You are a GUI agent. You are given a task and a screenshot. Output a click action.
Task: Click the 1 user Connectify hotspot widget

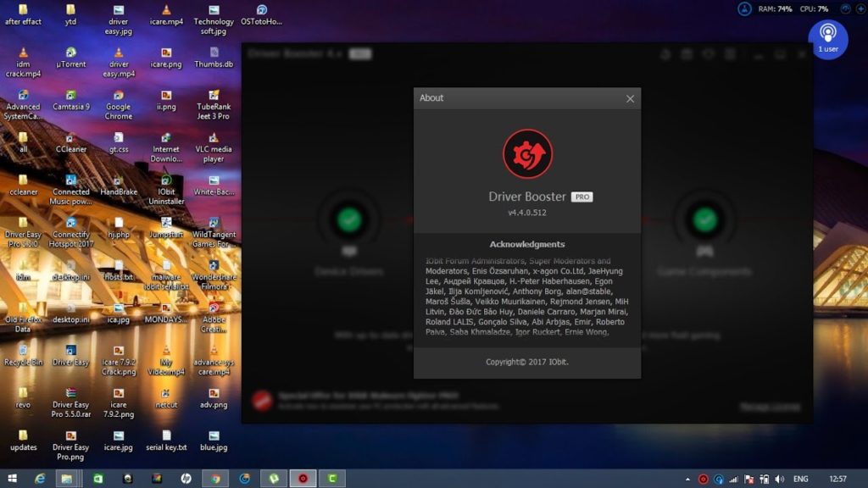(x=828, y=39)
